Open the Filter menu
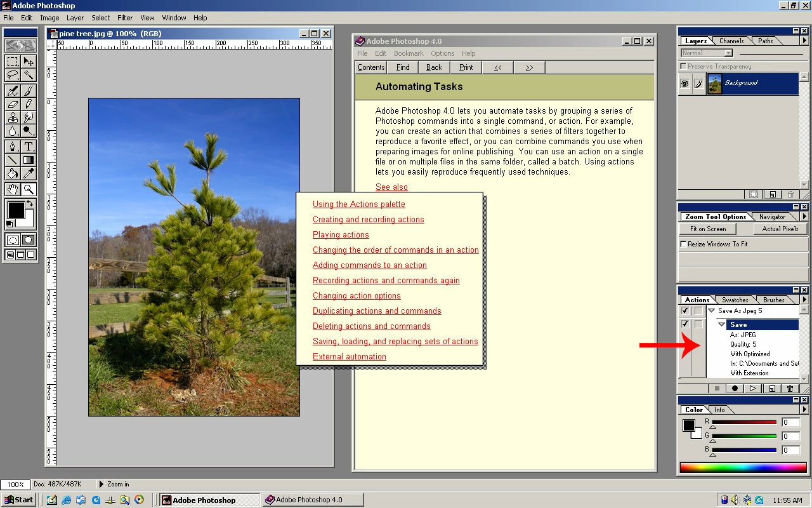The width and height of the screenshot is (812, 508). [125, 18]
